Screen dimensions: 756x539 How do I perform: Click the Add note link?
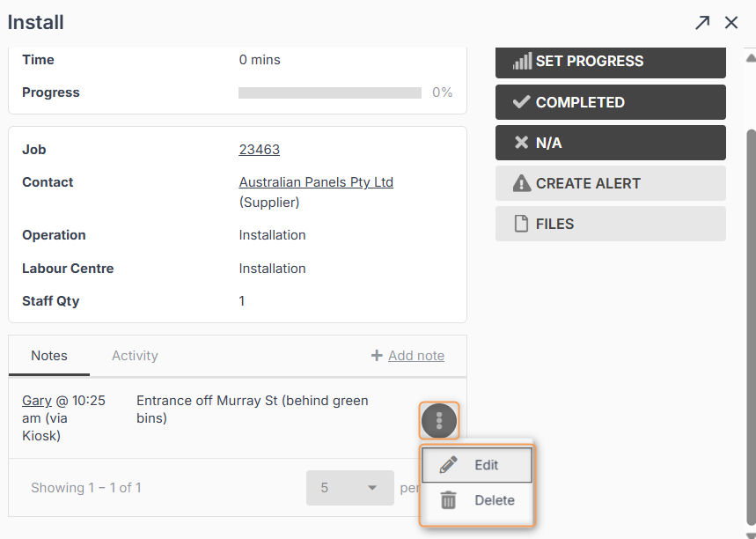(x=416, y=356)
